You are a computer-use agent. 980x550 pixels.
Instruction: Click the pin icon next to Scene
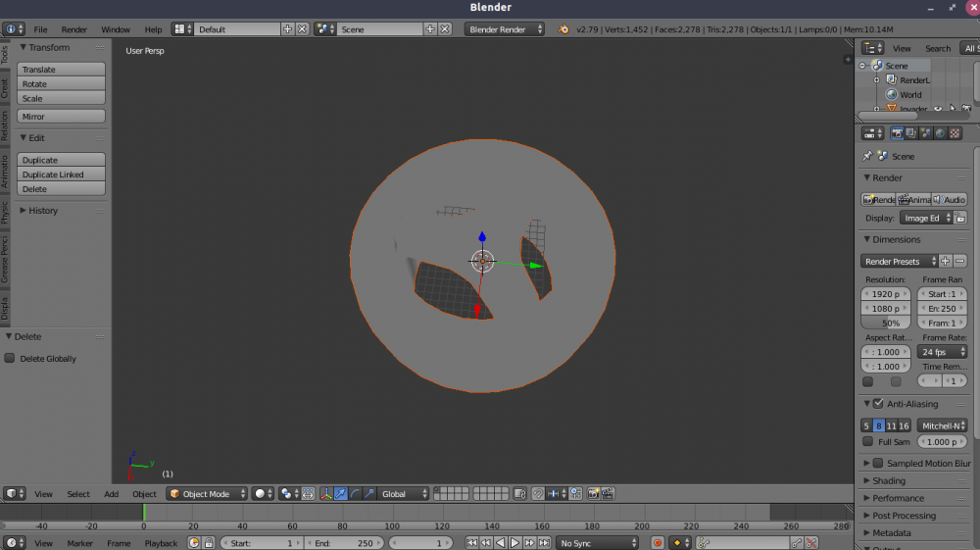coord(867,156)
